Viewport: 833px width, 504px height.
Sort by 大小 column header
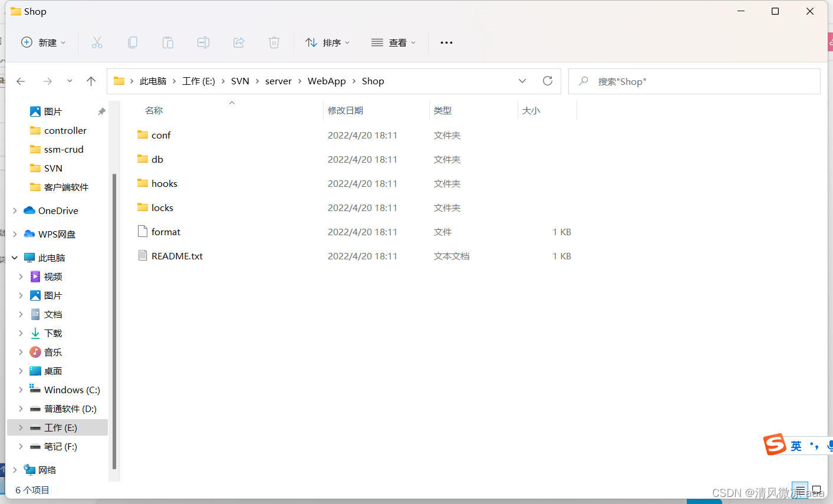click(531, 111)
